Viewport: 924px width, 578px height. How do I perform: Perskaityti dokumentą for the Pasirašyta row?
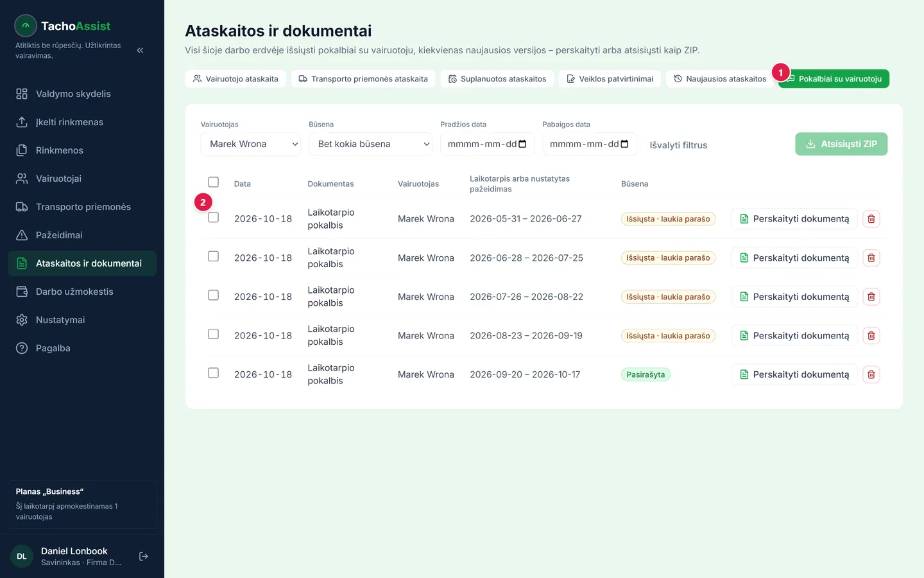click(794, 374)
